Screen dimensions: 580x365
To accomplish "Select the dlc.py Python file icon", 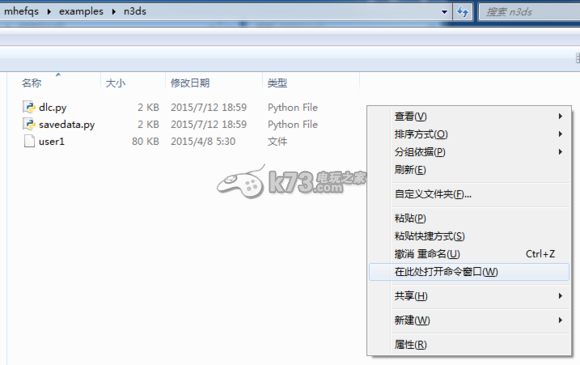I will pyautogui.click(x=29, y=107).
